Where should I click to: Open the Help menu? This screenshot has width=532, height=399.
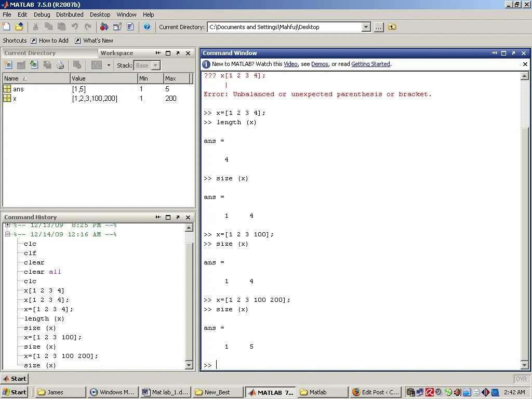click(148, 15)
